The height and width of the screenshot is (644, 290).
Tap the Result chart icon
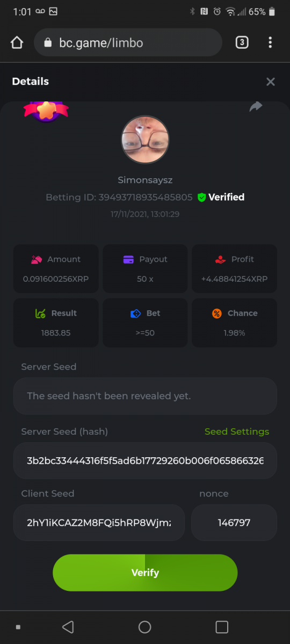coord(40,313)
